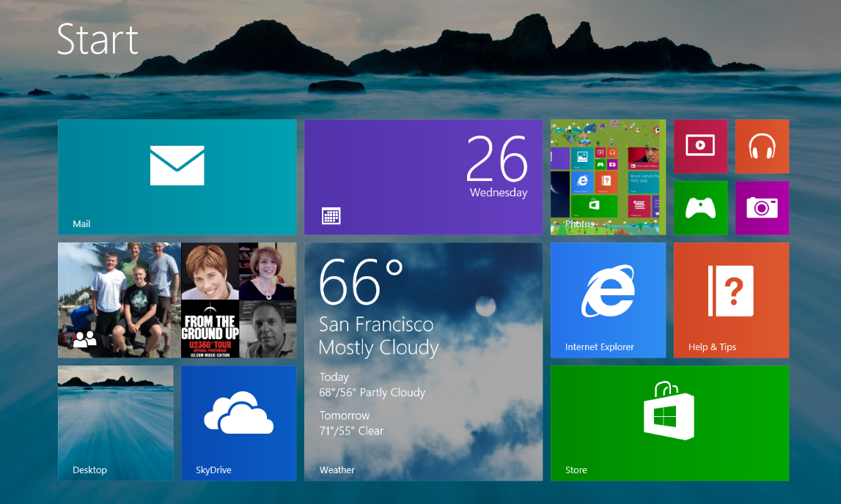Open the People tile with photos

click(177, 300)
